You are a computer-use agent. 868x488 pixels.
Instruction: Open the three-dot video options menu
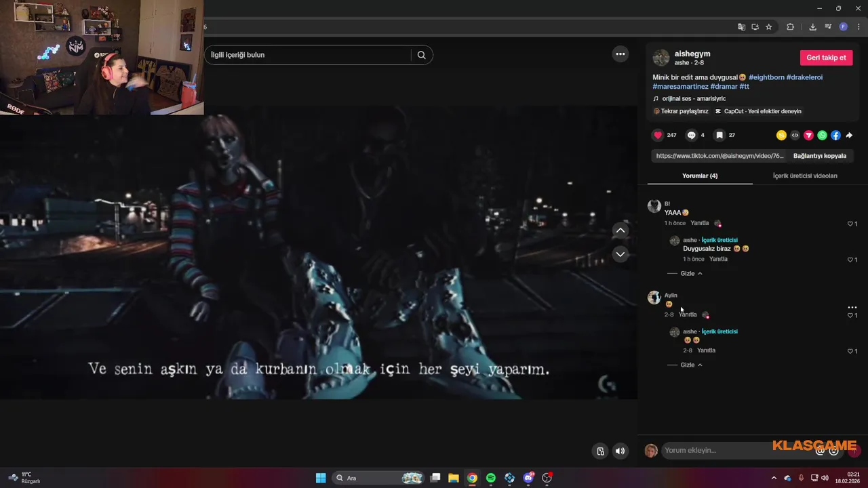[620, 54]
